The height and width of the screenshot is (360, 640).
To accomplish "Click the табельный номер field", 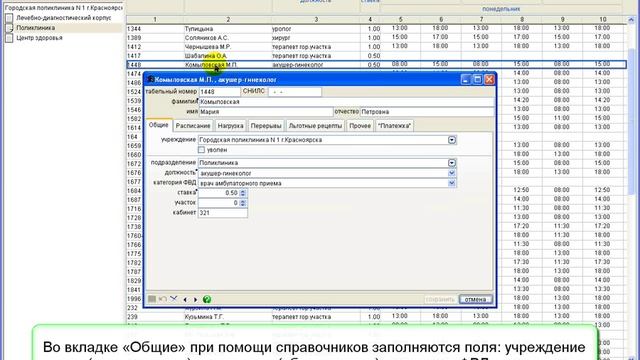I will [219, 92].
